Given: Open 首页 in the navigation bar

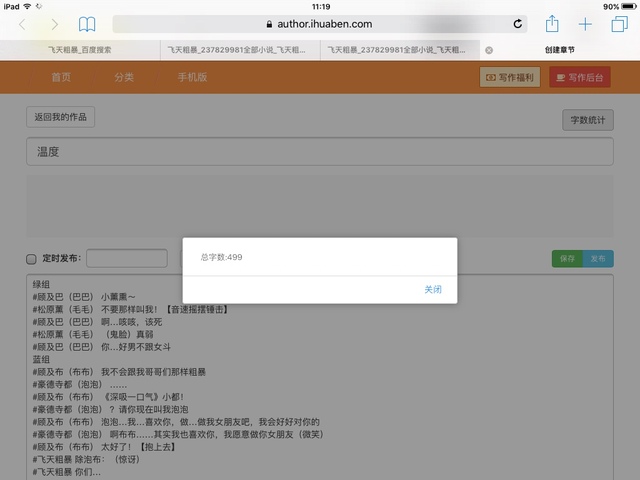Looking at the screenshot, I should pyautogui.click(x=62, y=77).
